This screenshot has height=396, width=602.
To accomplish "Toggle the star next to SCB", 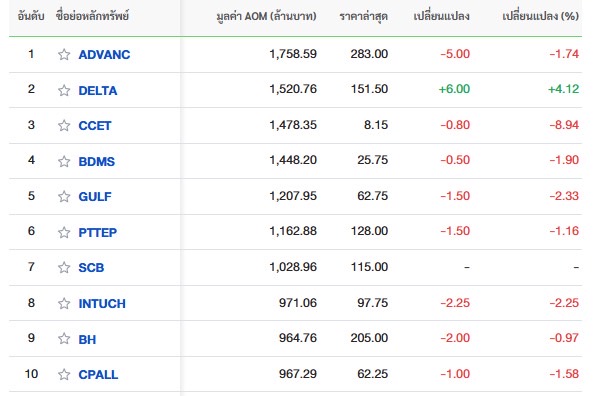I will coord(64,267).
